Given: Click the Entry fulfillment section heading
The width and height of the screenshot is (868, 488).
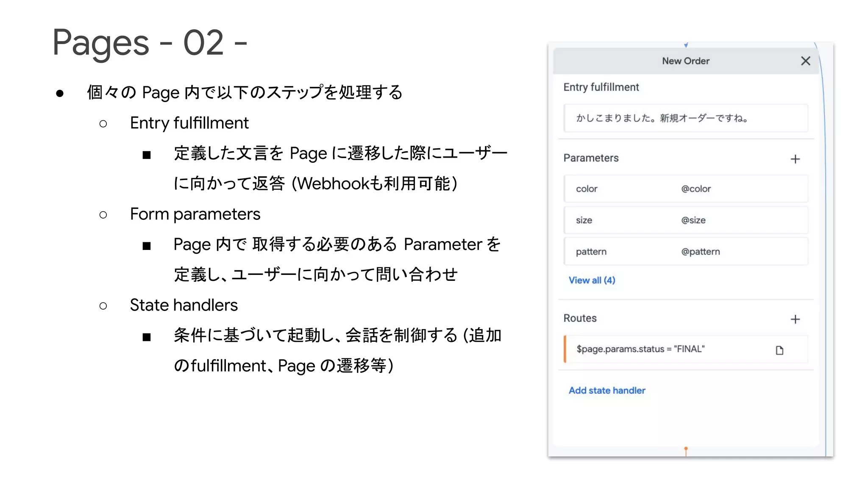Looking at the screenshot, I should (x=601, y=87).
